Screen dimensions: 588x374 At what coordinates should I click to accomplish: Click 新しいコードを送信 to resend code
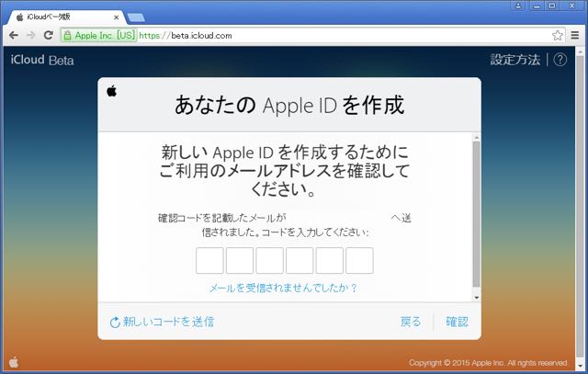162,322
